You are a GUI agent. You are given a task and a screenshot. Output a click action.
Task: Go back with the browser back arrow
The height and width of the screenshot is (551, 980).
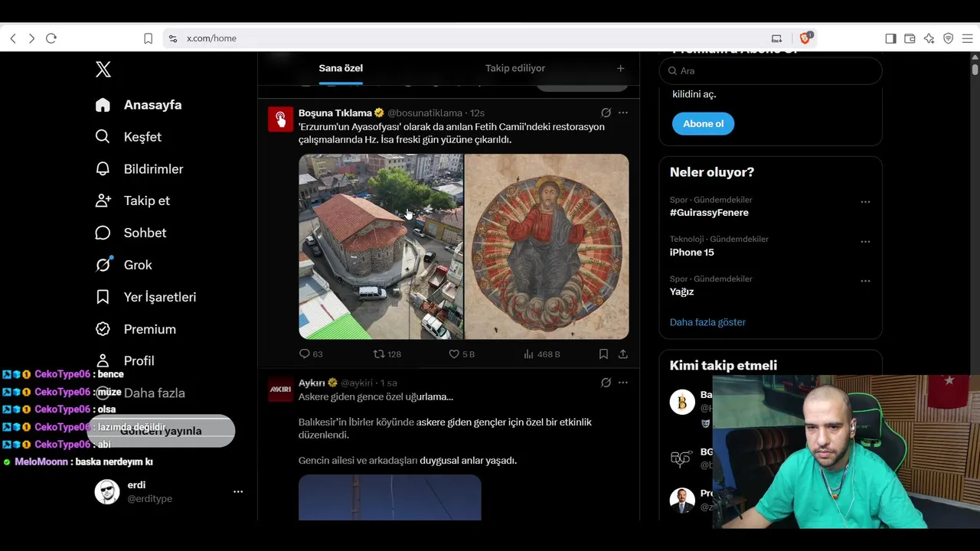(x=13, y=38)
